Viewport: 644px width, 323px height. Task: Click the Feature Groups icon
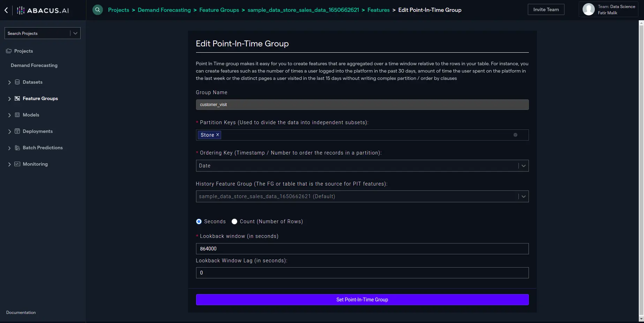pos(17,98)
